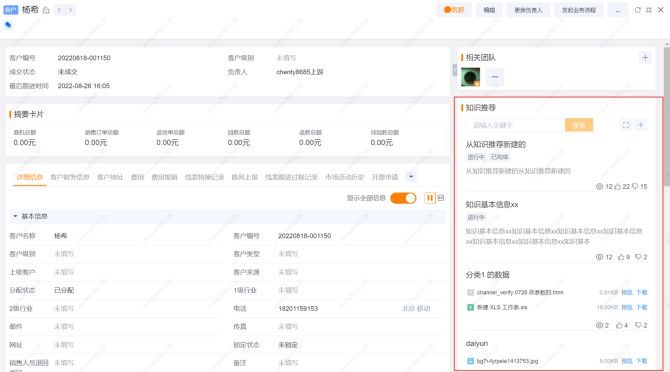Open the 详细信息 tab
Viewport: 670px width, 372px height.
tap(29, 177)
